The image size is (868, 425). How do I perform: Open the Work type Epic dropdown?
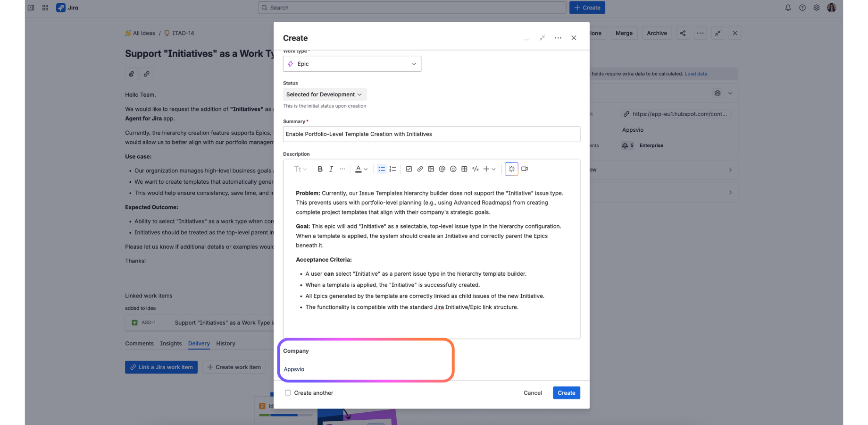[352, 64]
